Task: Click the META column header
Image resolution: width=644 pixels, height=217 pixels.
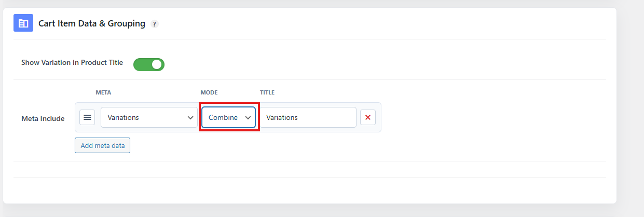Action: click(x=103, y=92)
